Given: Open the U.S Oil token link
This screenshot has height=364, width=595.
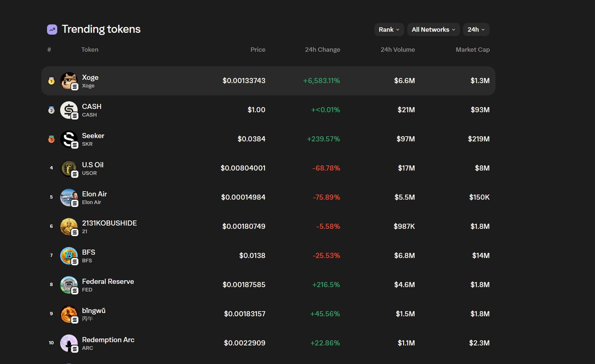Looking at the screenshot, I should click(93, 165).
